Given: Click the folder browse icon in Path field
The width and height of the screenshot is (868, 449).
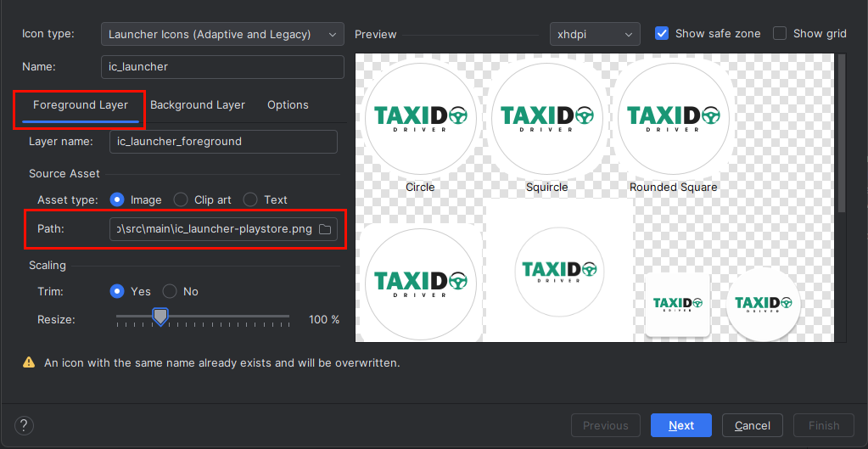Looking at the screenshot, I should [x=325, y=230].
